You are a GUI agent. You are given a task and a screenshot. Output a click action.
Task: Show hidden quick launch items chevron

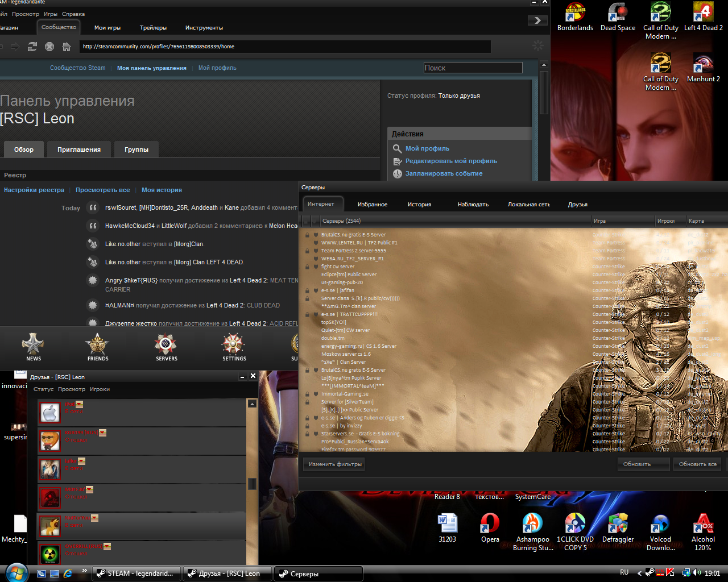pos(85,570)
